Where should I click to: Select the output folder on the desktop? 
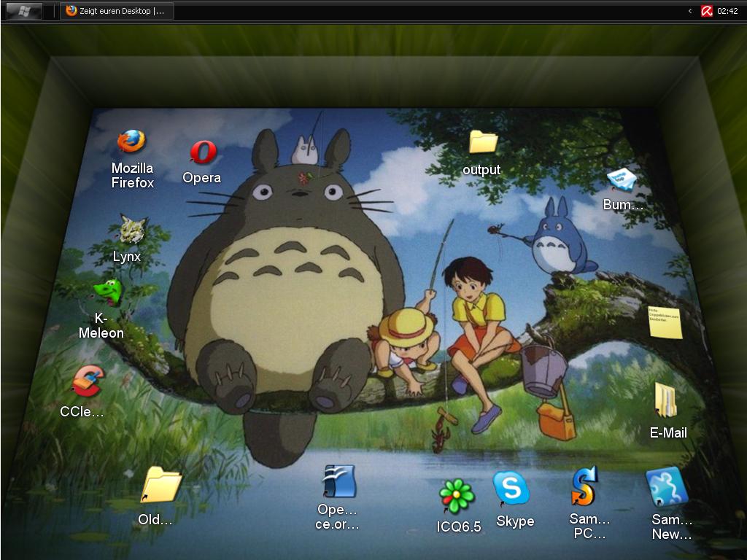482,141
